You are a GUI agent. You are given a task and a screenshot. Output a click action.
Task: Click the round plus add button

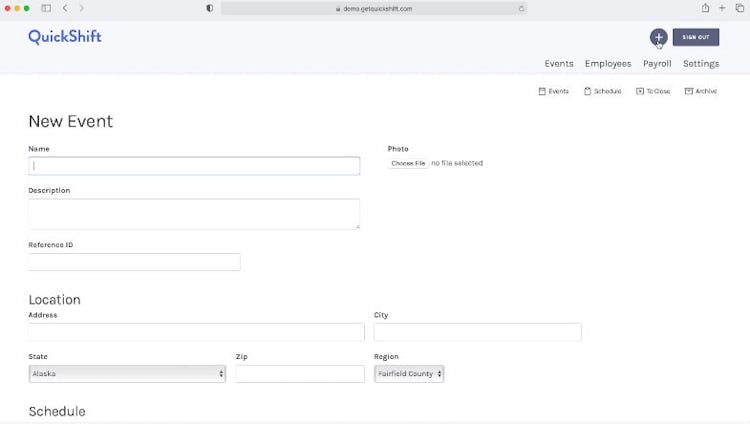tap(658, 37)
